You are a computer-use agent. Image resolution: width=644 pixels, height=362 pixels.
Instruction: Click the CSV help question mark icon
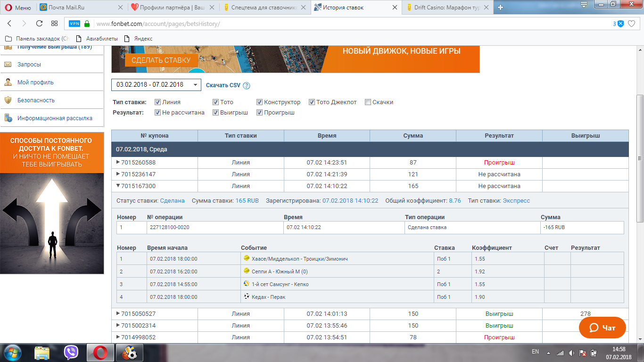247,86
